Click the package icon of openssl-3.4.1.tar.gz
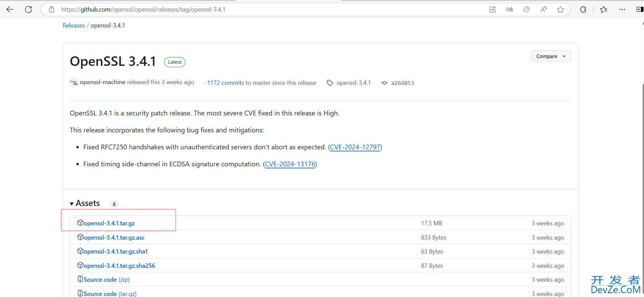 pos(80,223)
